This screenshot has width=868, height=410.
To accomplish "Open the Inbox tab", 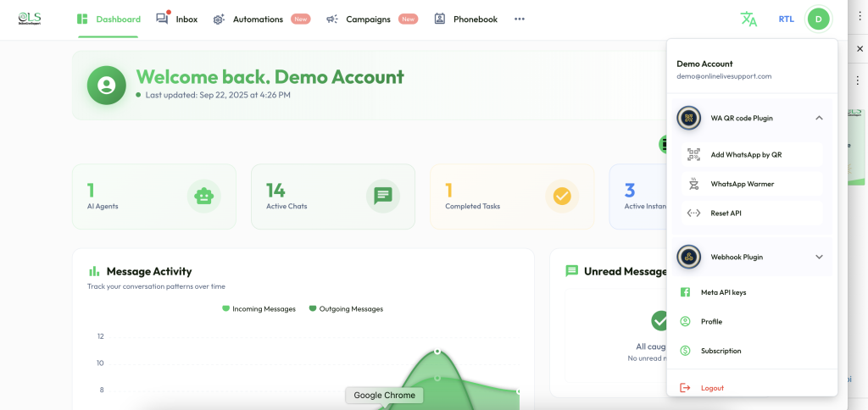I will 177,19.
